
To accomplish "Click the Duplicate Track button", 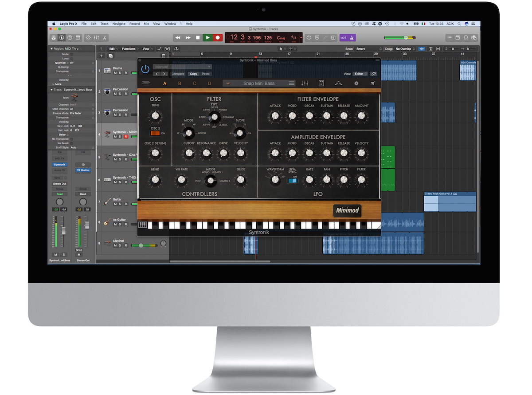I will point(110,56).
